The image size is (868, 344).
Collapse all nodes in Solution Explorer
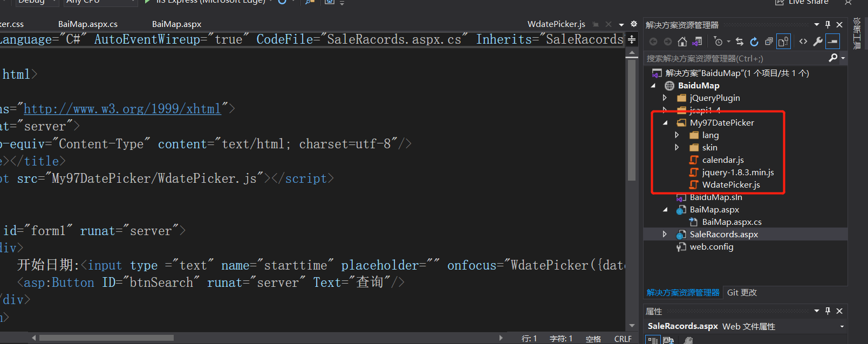tap(769, 42)
